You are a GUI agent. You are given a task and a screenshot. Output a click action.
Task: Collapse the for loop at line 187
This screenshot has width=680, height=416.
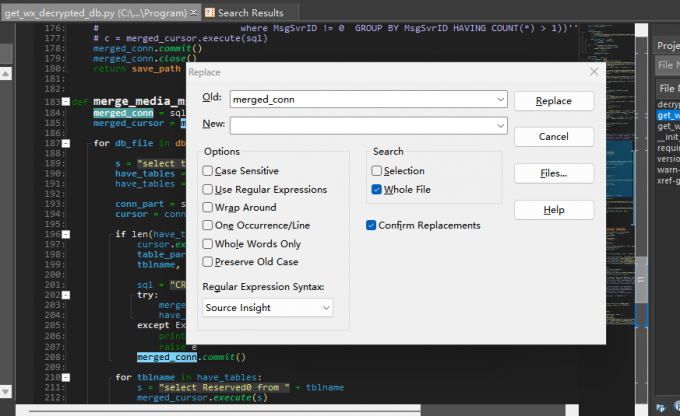66,144
